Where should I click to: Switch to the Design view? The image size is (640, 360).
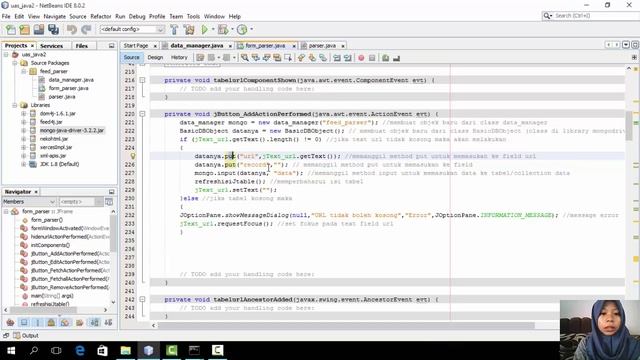tap(155, 58)
